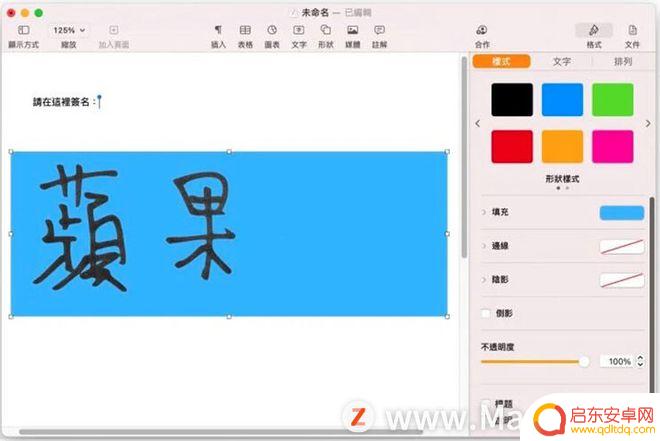This screenshot has width=660, height=441.
Task: Click the 不透明度 opacity slider handle
Action: [x=584, y=361]
